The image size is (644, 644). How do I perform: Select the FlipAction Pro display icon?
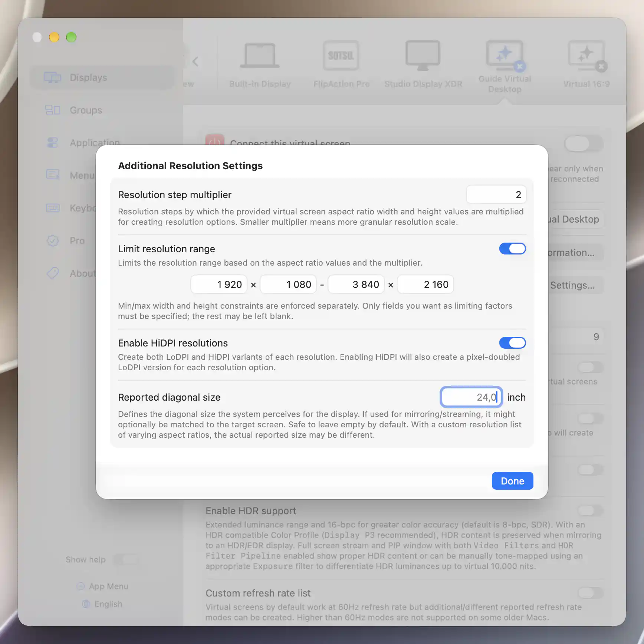[x=341, y=56]
